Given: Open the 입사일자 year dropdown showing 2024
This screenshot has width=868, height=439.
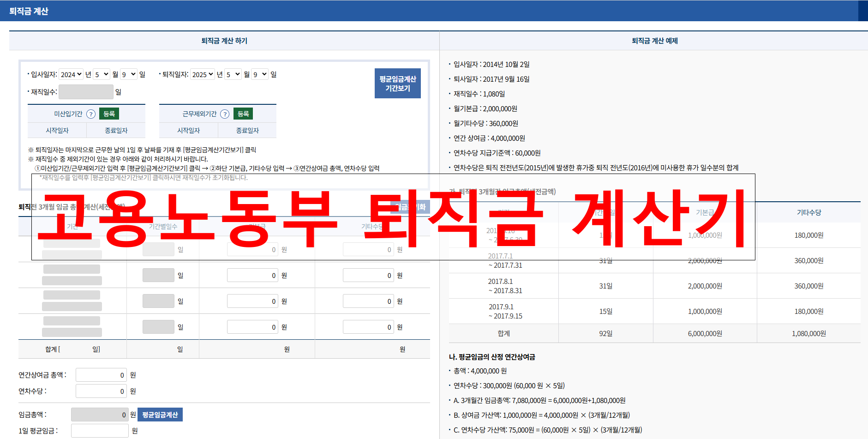Looking at the screenshot, I should pyautogui.click(x=71, y=74).
